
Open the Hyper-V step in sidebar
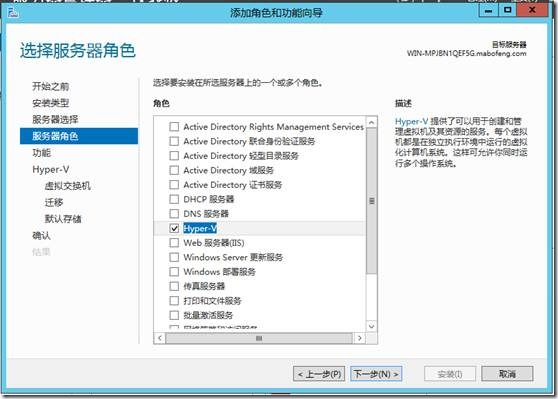point(51,169)
